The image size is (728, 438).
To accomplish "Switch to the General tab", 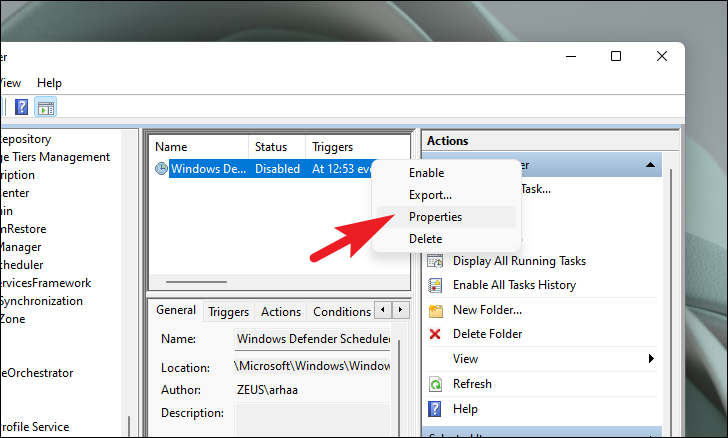I will tap(176, 310).
